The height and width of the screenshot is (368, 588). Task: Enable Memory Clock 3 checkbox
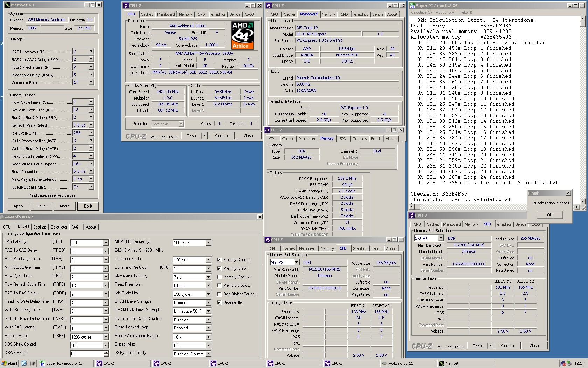(x=219, y=285)
